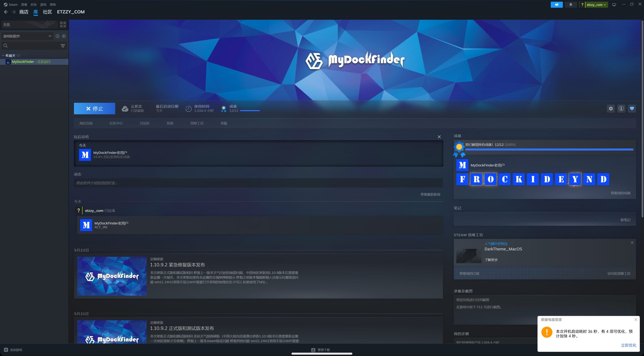Click the I achievement badge
The image size is (644, 356).
(533, 179)
